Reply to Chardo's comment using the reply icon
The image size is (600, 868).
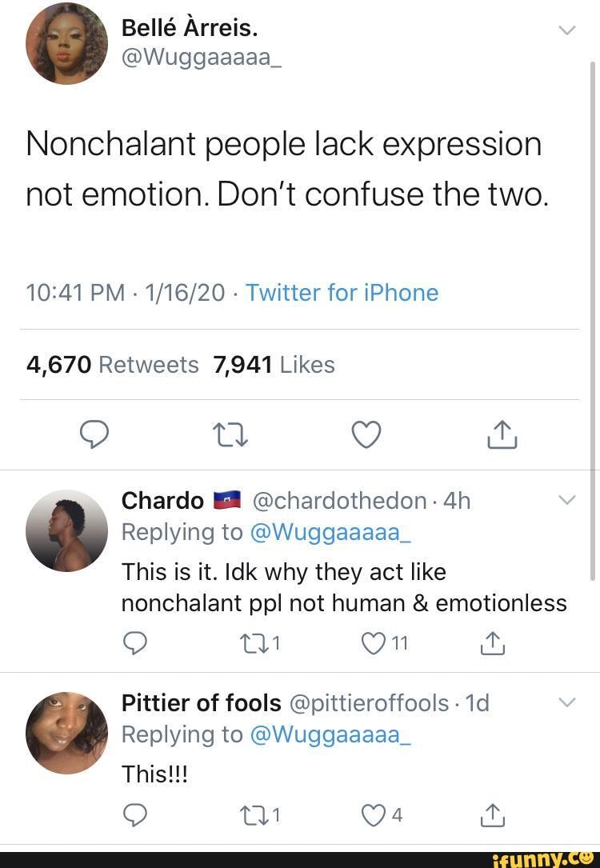pyautogui.click(x=136, y=642)
